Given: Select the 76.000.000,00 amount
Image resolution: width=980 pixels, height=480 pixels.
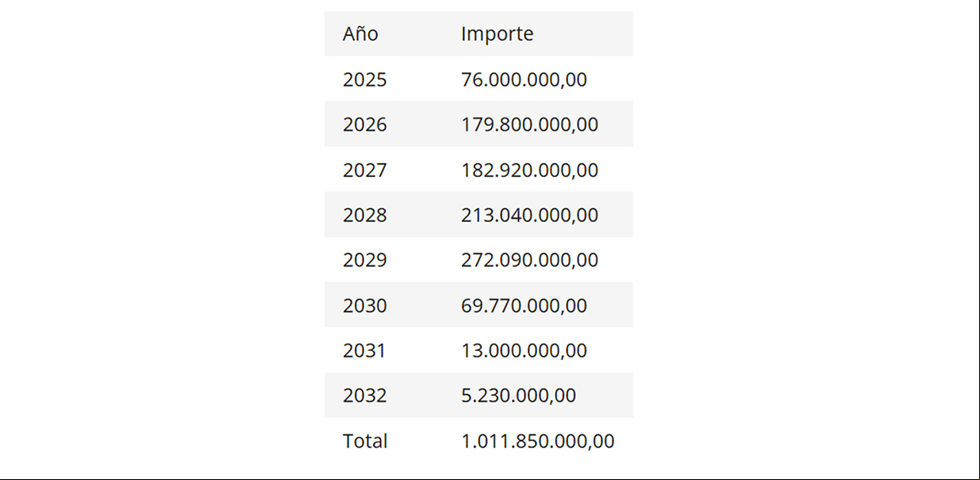Looking at the screenshot, I should click(x=524, y=80).
